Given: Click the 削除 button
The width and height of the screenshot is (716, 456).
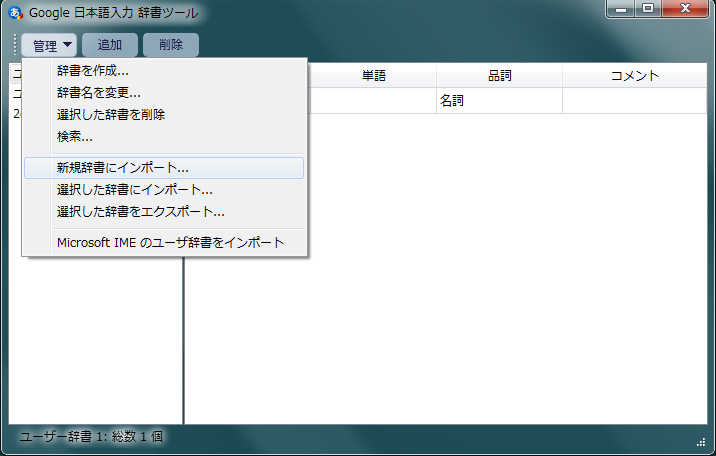Looking at the screenshot, I should [171, 45].
